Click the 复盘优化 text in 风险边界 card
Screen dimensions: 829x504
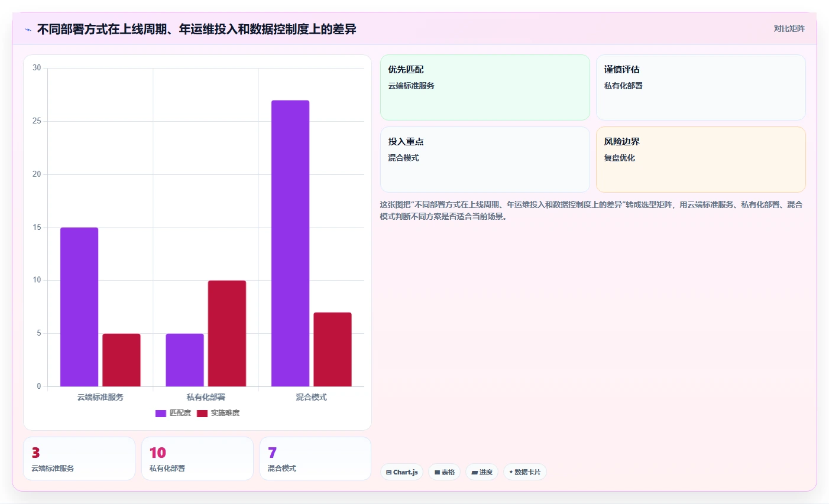[x=619, y=158]
